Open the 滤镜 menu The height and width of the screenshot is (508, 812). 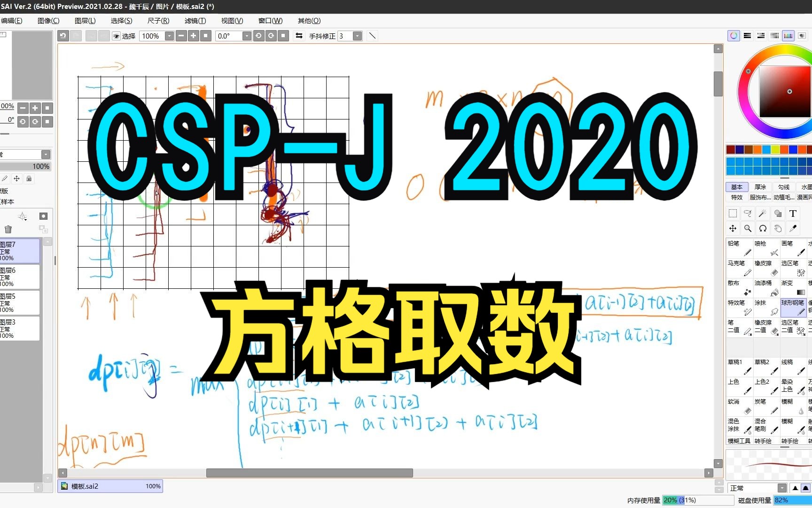coord(195,21)
